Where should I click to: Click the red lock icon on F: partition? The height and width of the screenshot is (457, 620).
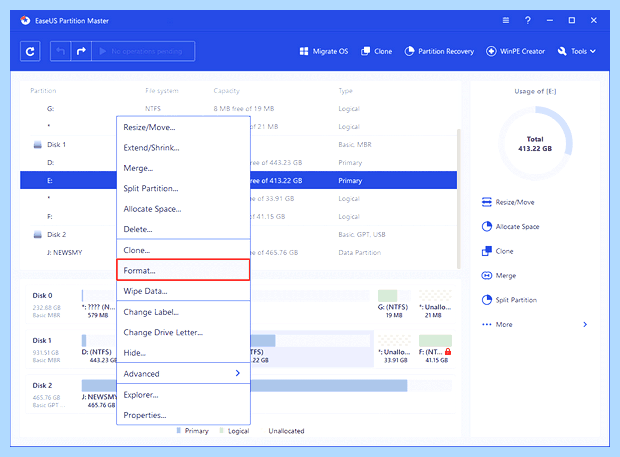pos(448,351)
